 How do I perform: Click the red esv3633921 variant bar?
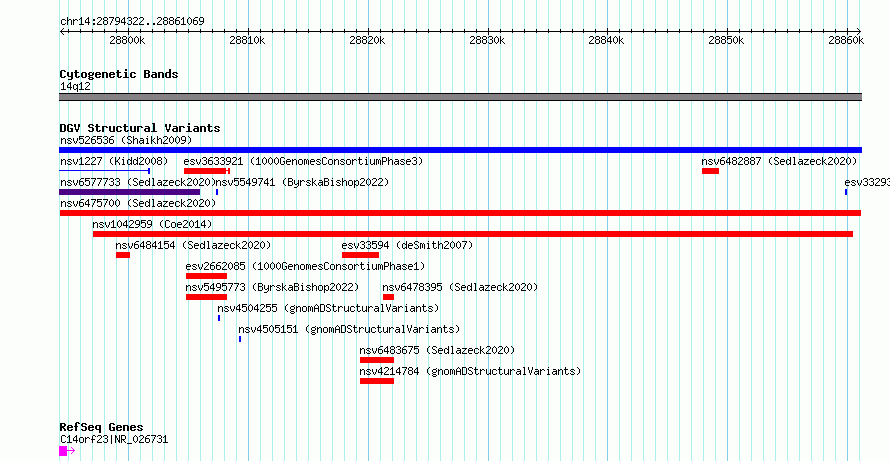point(207,171)
